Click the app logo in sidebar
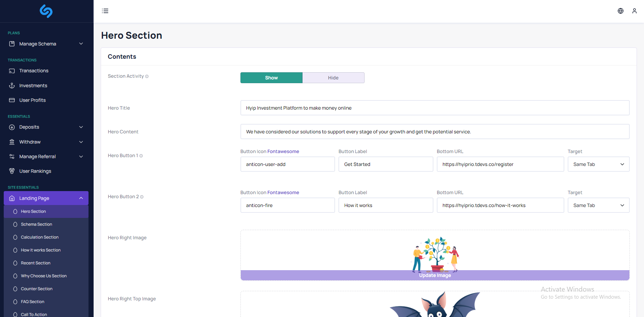The image size is (644, 317). click(46, 11)
